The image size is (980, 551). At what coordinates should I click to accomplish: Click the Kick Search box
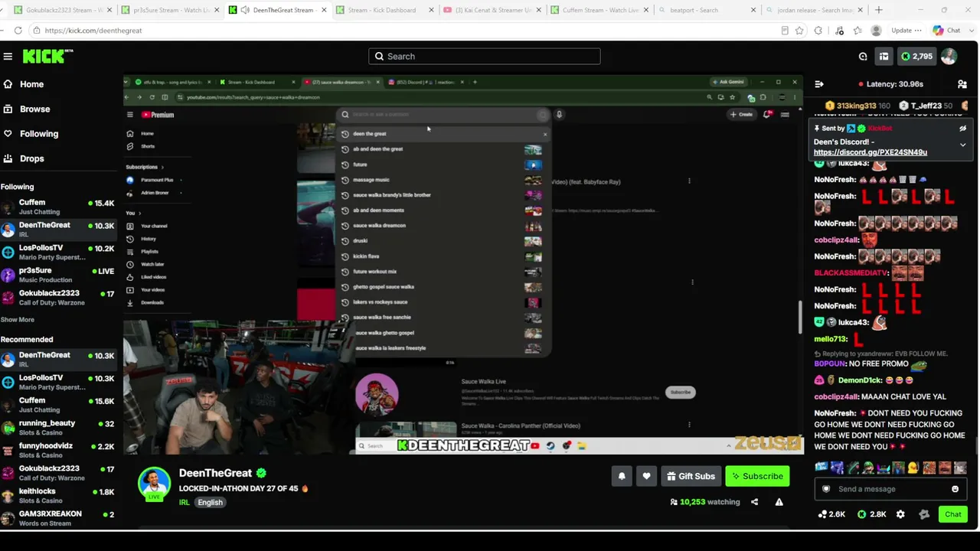tap(485, 56)
